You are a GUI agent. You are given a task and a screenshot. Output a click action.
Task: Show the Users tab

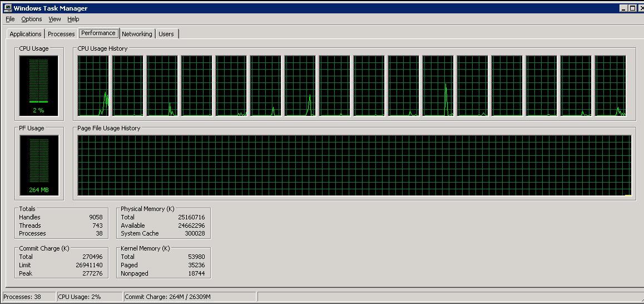[166, 34]
